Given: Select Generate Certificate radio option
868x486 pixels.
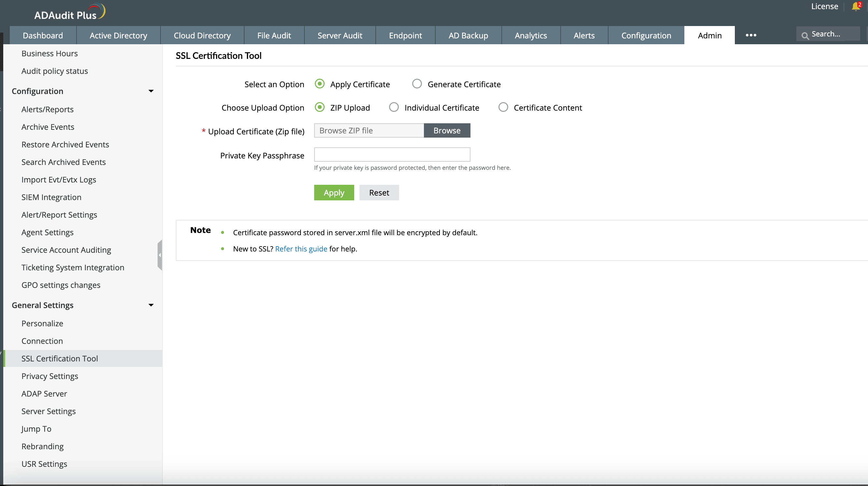Looking at the screenshot, I should pyautogui.click(x=417, y=84).
